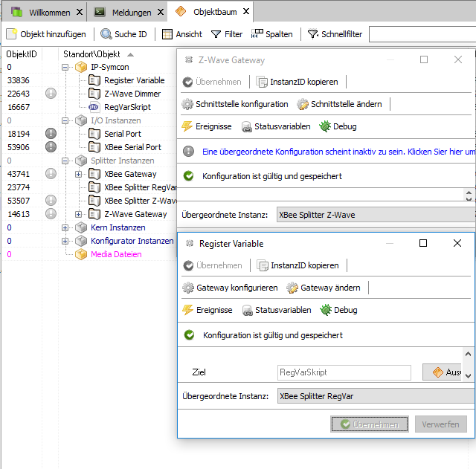Expand the Konfigurator Instanzen node
The width and height of the screenshot is (476, 469).
[x=65, y=241]
